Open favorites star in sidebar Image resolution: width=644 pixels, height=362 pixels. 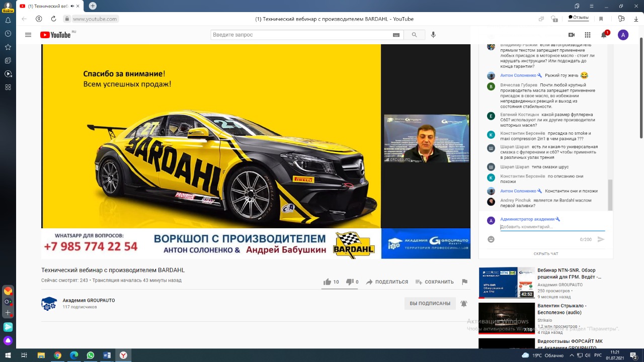pyautogui.click(x=8, y=47)
